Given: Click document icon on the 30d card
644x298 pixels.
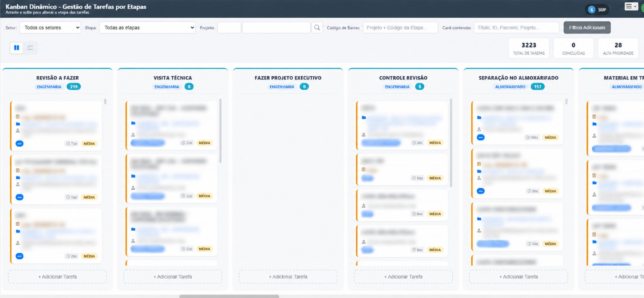Looking at the screenshot, I should 479,164.
